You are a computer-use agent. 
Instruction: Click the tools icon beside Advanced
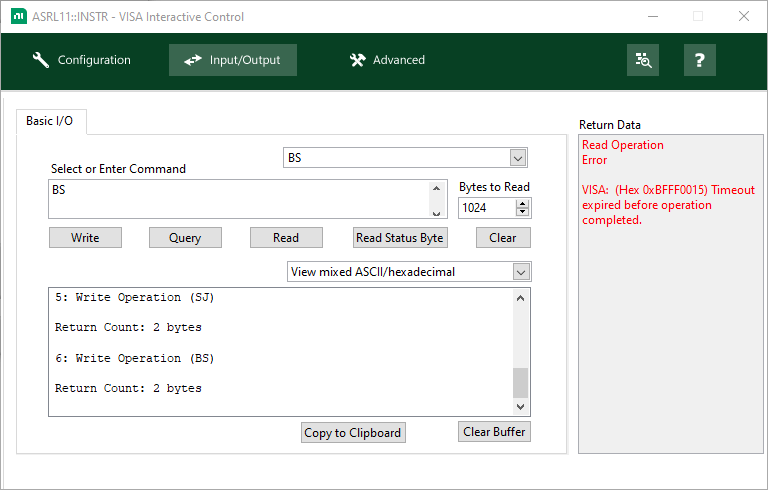click(x=358, y=60)
